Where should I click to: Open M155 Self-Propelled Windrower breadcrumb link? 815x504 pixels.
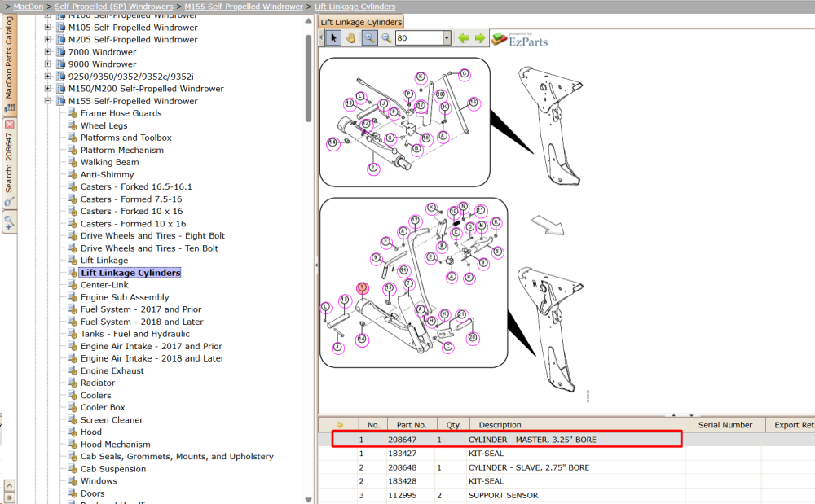243,7
